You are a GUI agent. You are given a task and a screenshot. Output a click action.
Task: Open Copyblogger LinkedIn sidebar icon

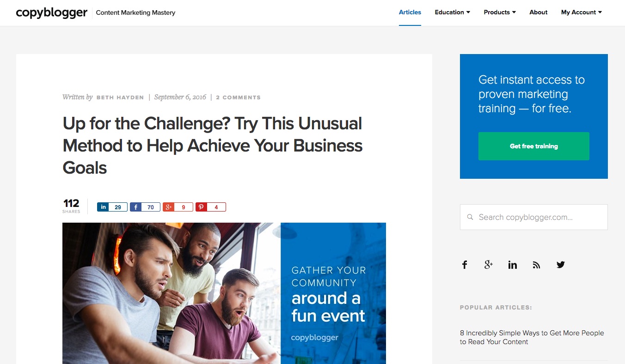click(513, 265)
